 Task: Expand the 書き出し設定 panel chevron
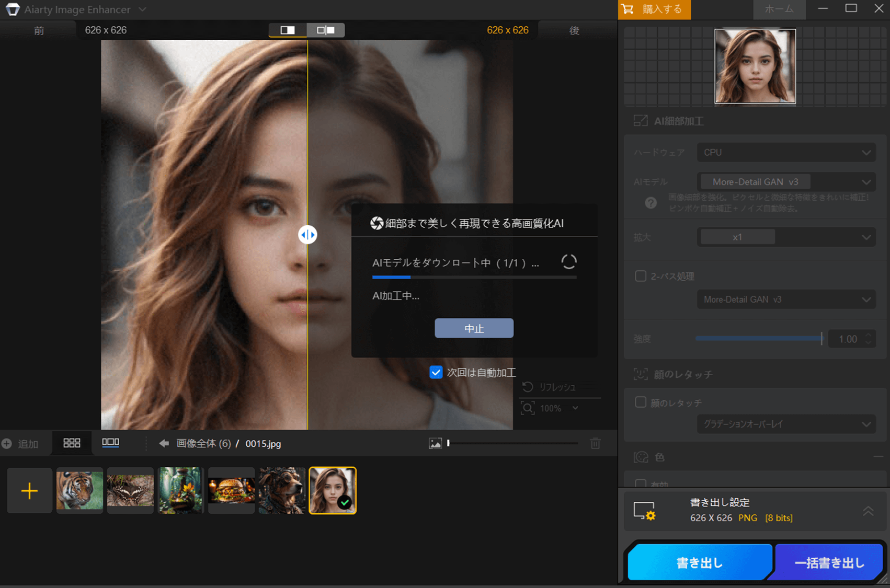click(x=868, y=511)
